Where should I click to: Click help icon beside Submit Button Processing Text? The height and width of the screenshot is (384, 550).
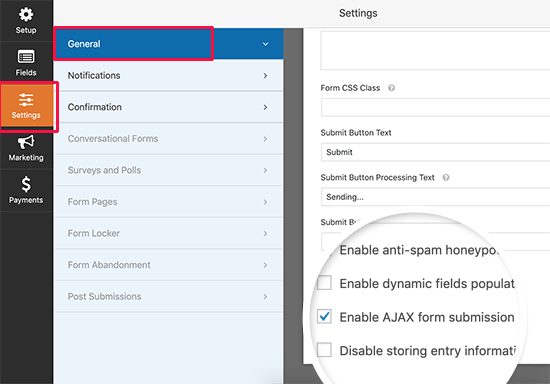click(446, 177)
